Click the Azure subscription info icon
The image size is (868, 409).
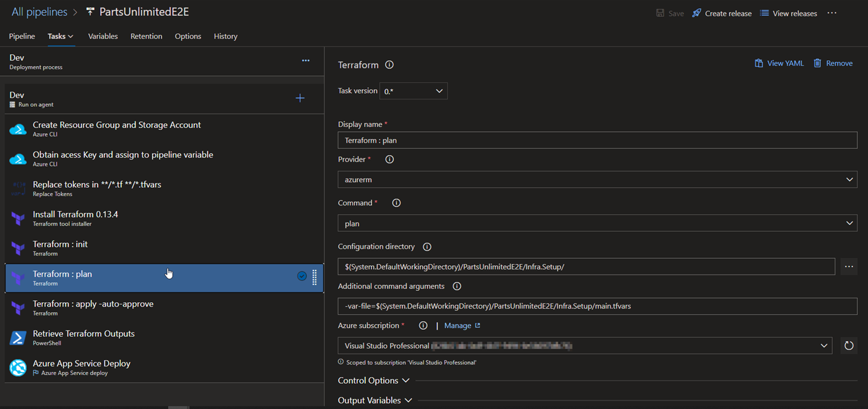pos(423,325)
